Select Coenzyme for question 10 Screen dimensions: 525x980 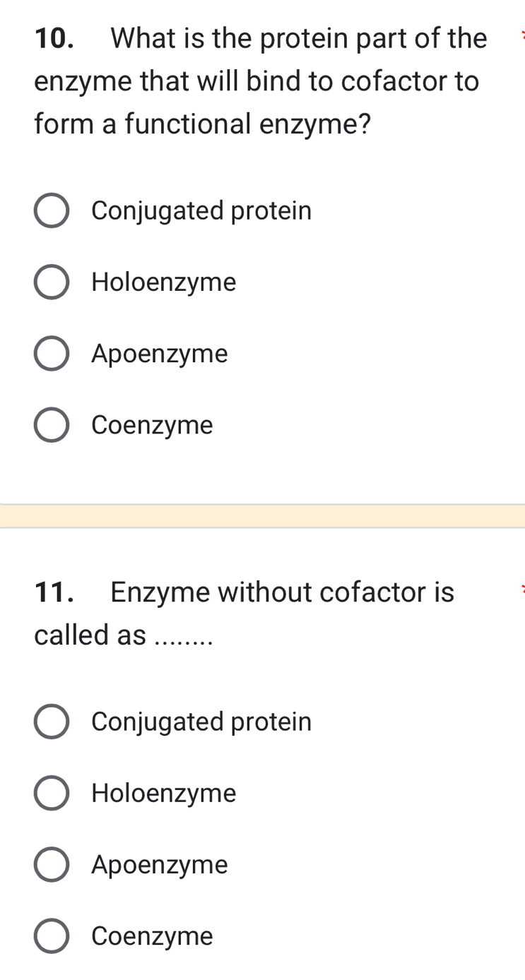tap(51, 424)
